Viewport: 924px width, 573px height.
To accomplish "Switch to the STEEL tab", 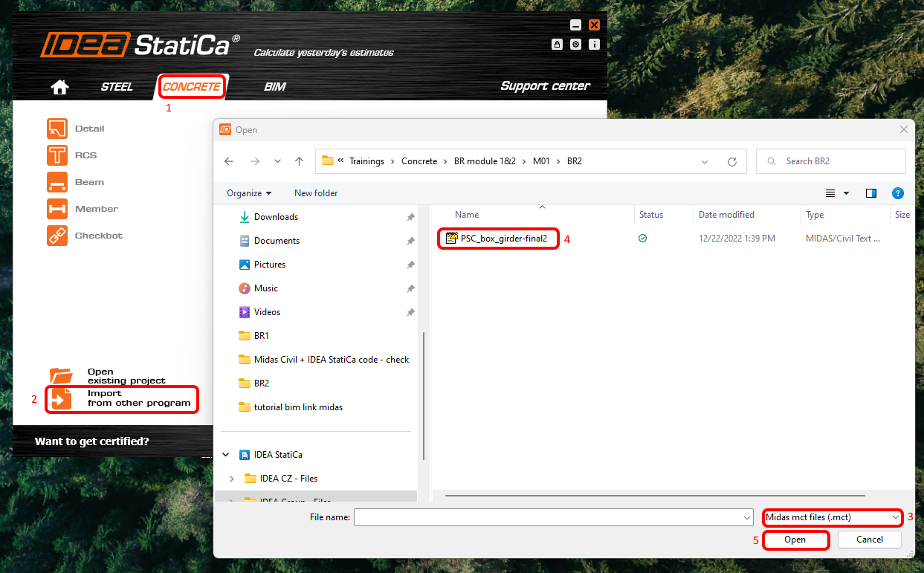I will coord(117,87).
